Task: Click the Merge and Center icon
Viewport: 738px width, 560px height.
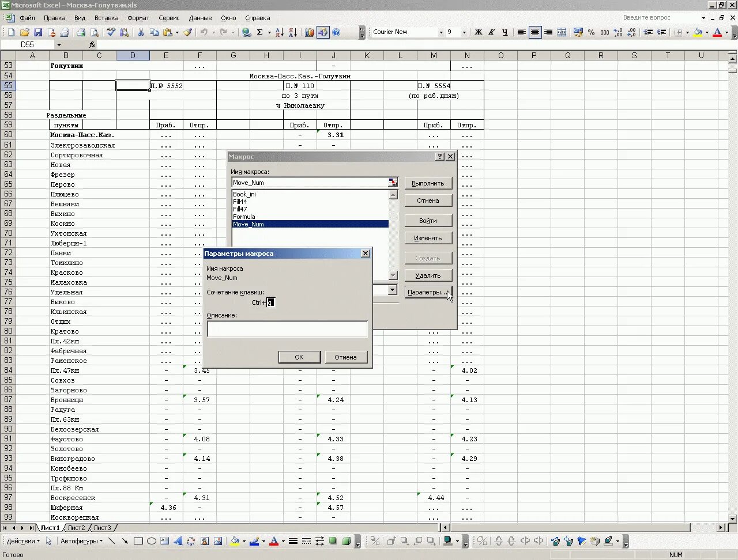Action: tap(561, 32)
